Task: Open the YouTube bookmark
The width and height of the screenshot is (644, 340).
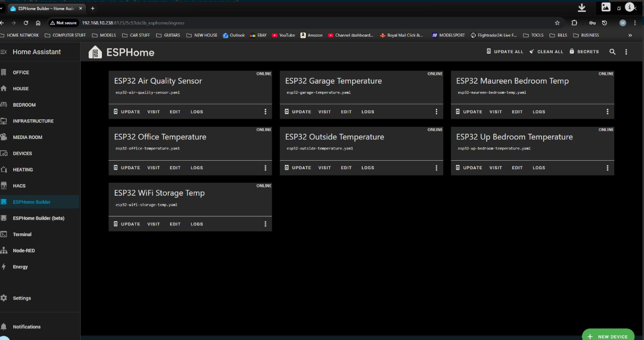Action: (284, 36)
